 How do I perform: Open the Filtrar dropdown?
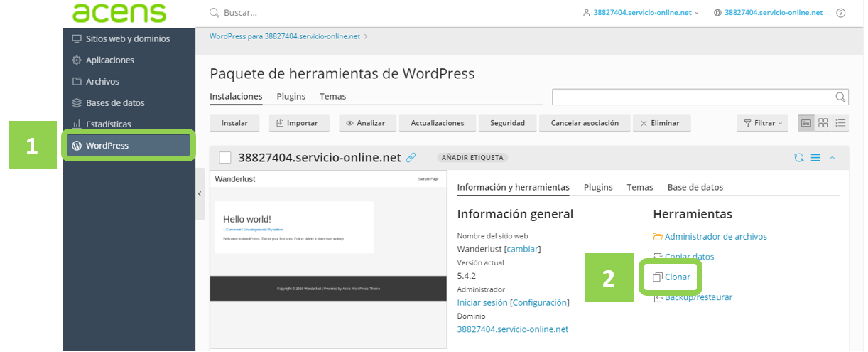pyautogui.click(x=763, y=123)
